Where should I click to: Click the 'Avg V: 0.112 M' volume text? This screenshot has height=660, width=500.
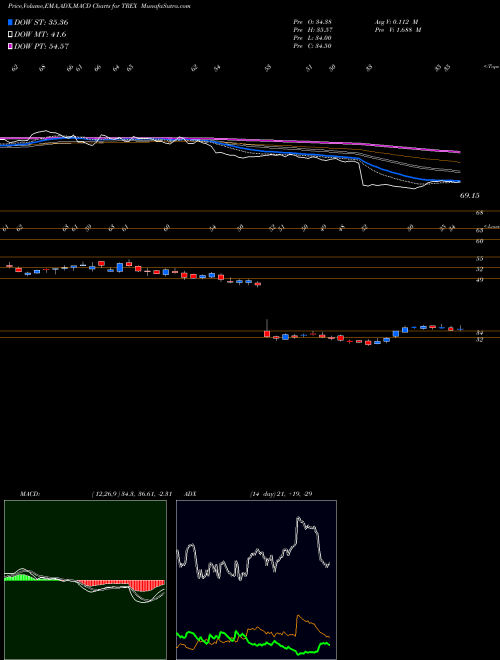(395, 22)
